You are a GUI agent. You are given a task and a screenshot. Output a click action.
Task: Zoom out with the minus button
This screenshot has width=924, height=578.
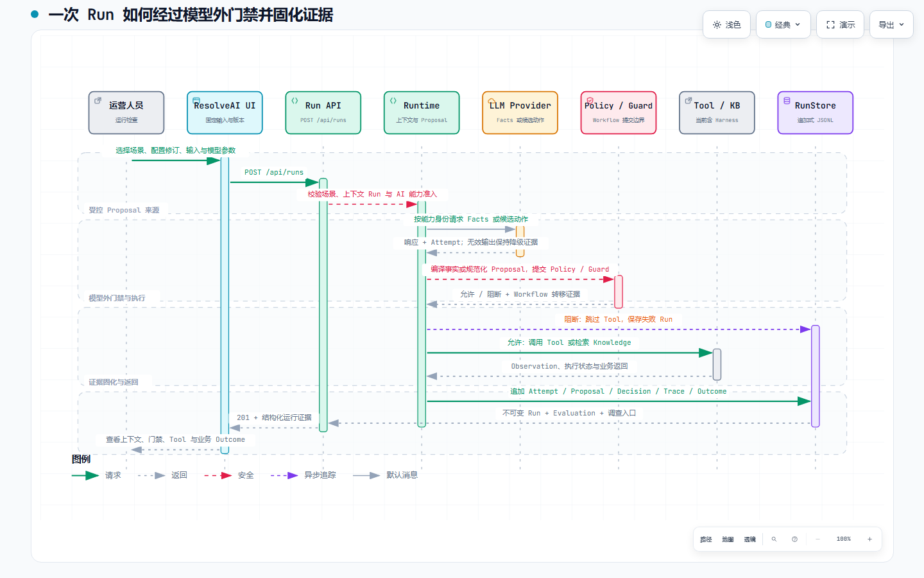[x=817, y=539]
